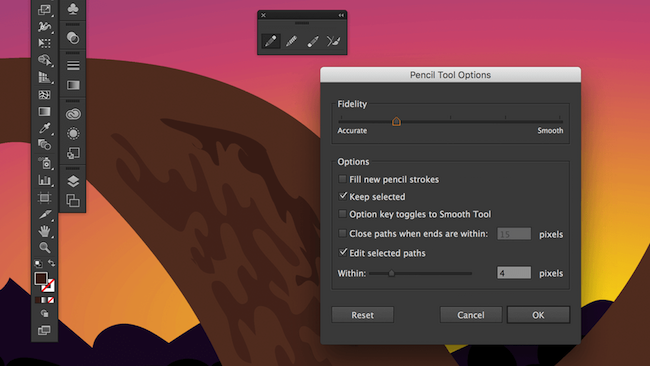Select the Gradient tool in toolbar

tap(44, 111)
